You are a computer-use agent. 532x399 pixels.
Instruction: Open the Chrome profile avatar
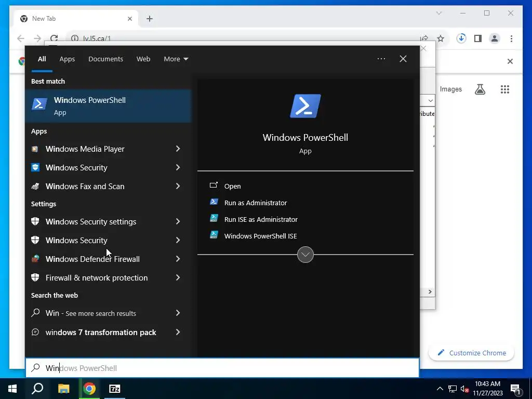(495, 38)
